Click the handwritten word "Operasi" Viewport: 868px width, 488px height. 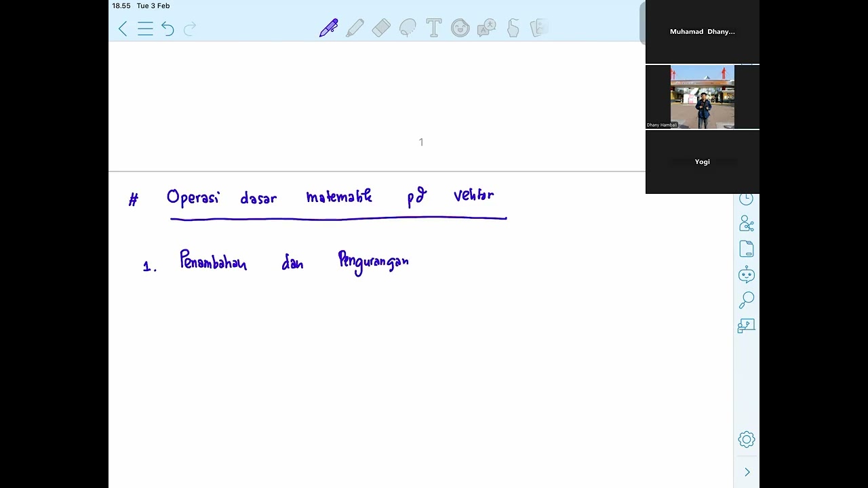coord(193,197)
